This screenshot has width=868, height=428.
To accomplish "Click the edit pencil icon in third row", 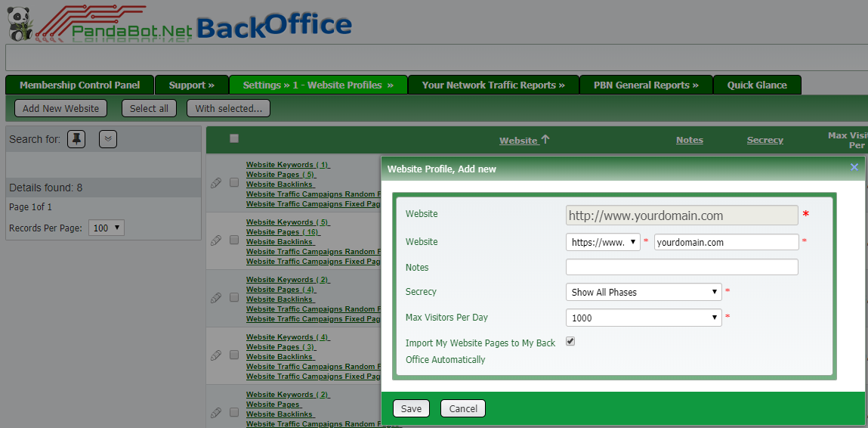I will 216,297.
